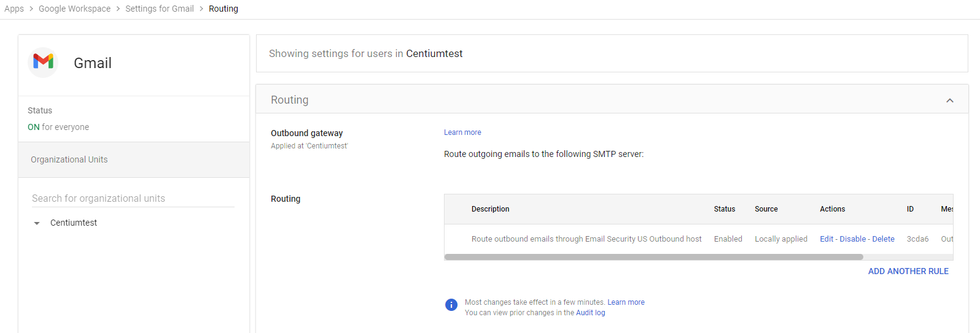Viewport: 980px width, 333px height.
Task: Click the routing table horizontal scrollbar
Action: 654,257
